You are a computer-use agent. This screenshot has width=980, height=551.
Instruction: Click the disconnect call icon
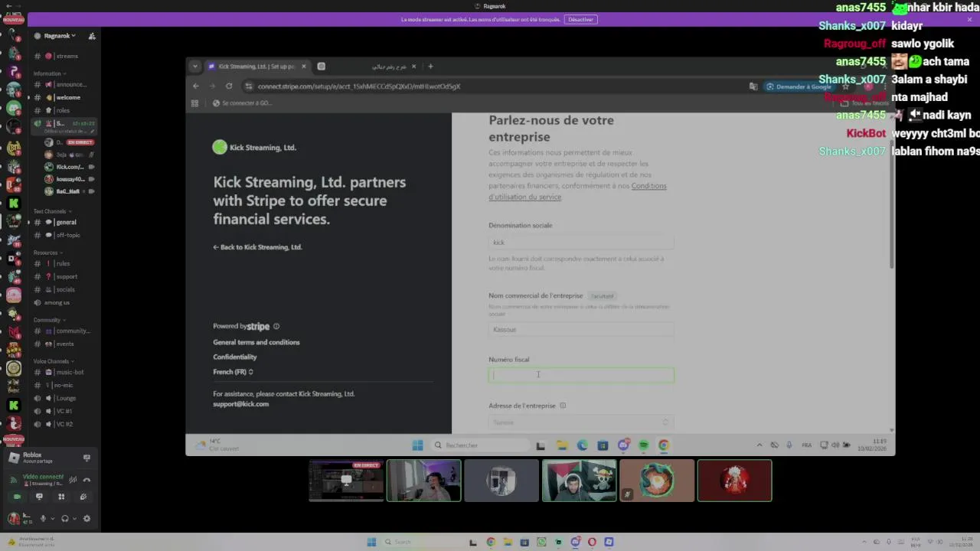point(87,480)
